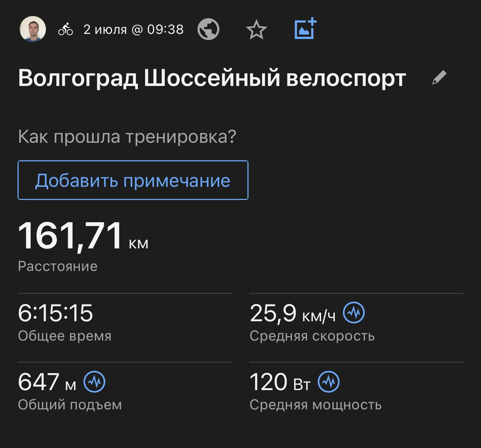Click the cycling activity type icon
The height and width of the screenshot is (448, 481).
(66, 29)
